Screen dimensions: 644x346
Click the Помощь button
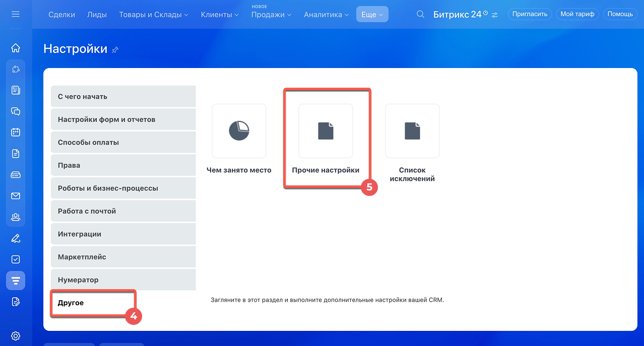(620, 14)
